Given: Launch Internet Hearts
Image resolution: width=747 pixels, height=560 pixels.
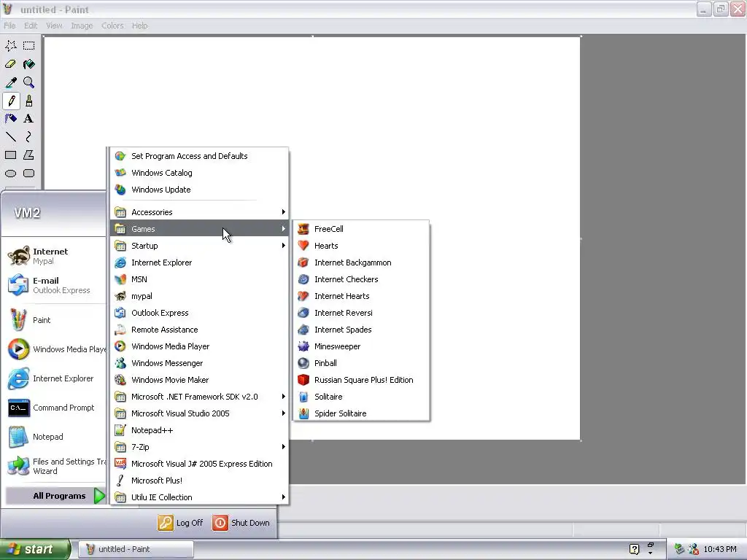Looking at the screenshot, I should 361,296.
